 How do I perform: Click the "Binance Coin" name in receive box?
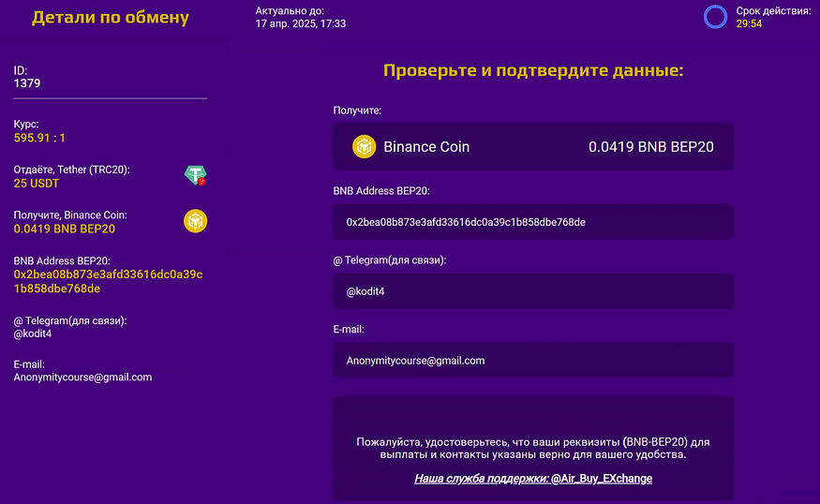tap(426, 147)
